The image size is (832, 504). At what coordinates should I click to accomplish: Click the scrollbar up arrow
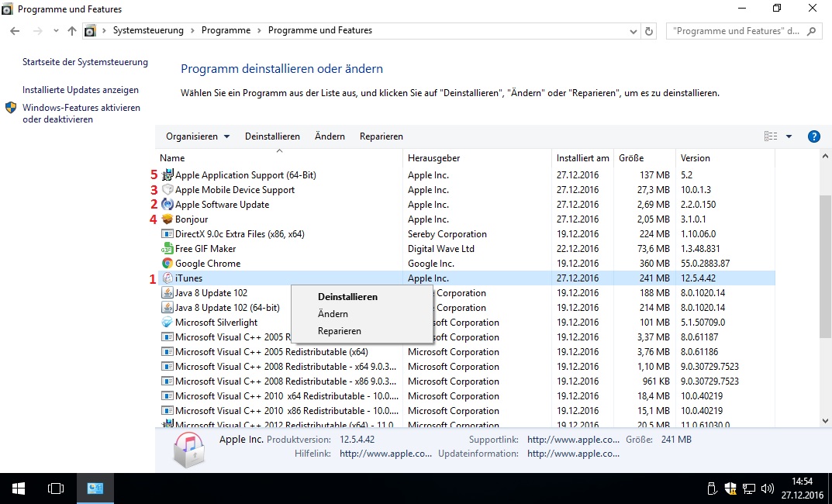pos(825,157)
